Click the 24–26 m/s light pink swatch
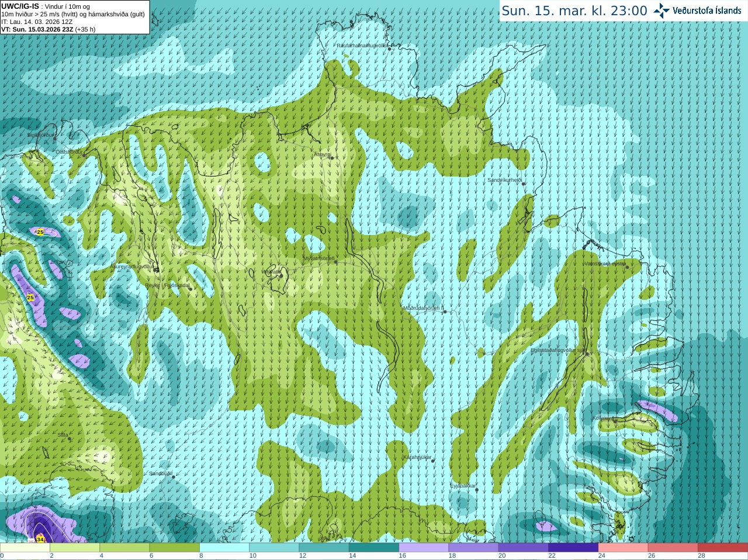This screenshot has height=560, width=748. (624, 548)
